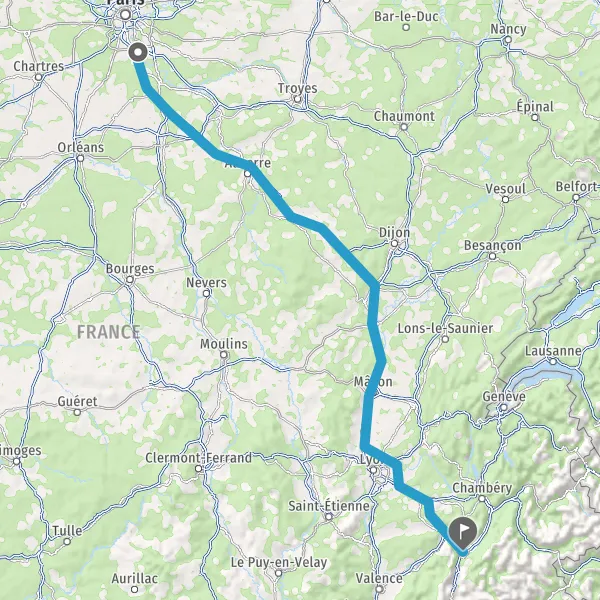Select the Troyes city dot
The height and width of the screenshot is (600, 600).
(297, 99)
